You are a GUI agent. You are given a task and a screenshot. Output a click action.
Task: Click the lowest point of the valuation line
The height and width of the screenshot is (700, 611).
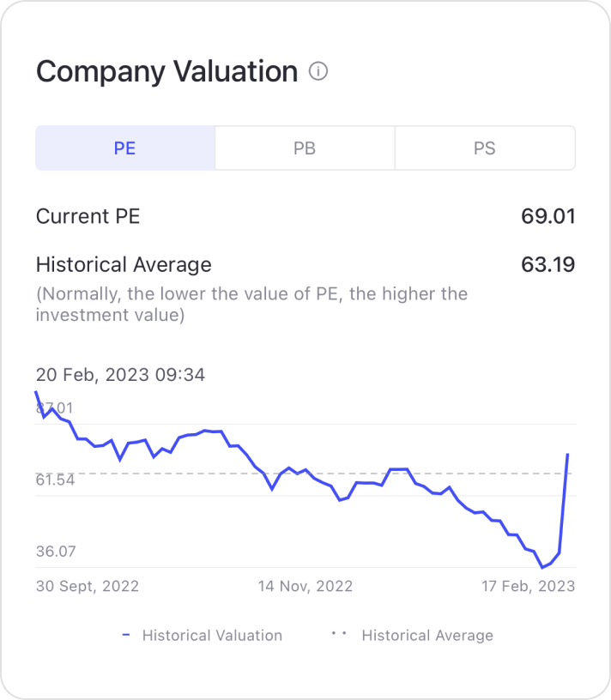coord(542,567)
